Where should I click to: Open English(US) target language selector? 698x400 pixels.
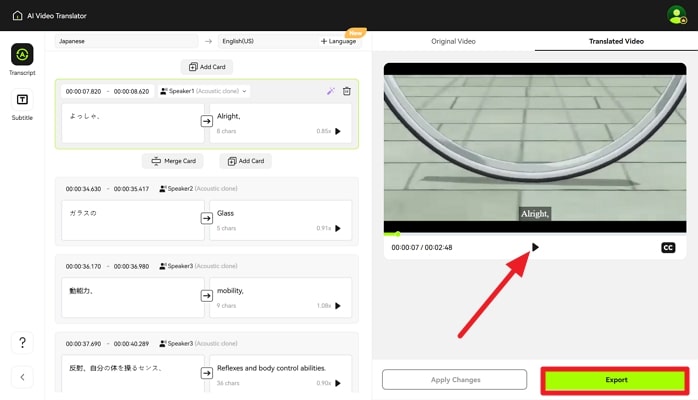tap(266, 41)
